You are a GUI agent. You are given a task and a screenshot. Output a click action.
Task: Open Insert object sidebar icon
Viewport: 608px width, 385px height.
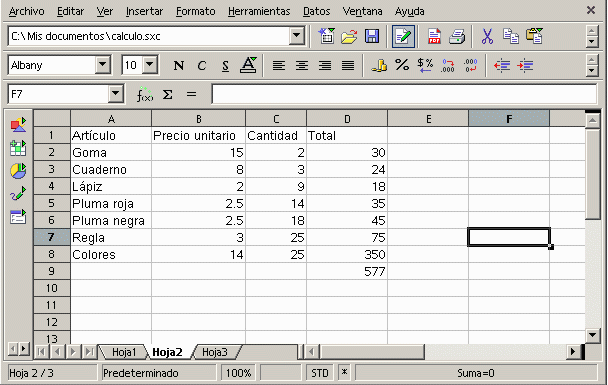[18, 125]
